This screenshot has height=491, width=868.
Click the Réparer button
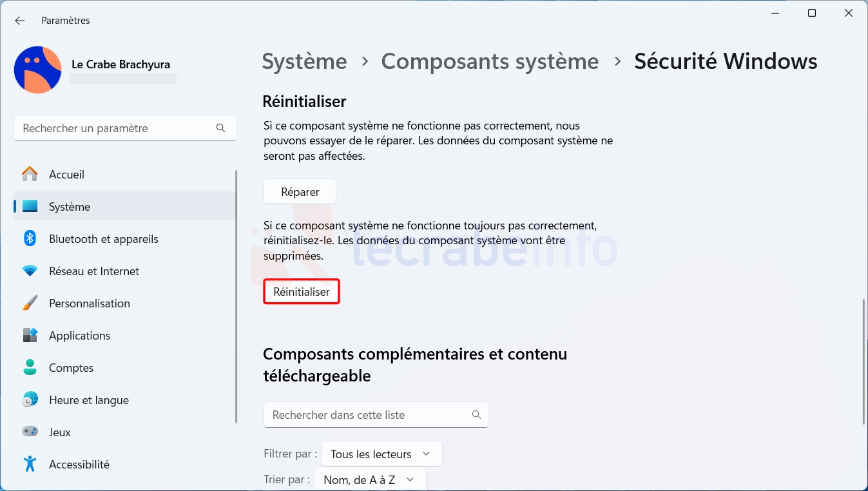point(300,191)
